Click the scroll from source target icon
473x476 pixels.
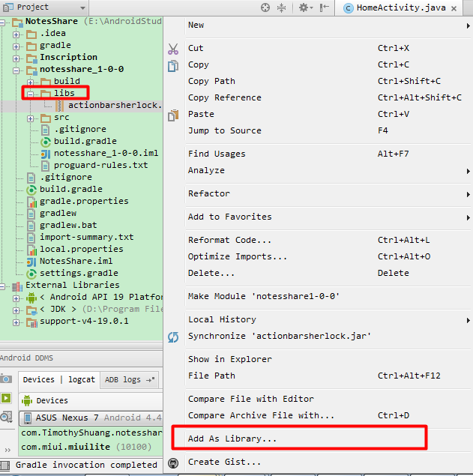tap(265, 7)
